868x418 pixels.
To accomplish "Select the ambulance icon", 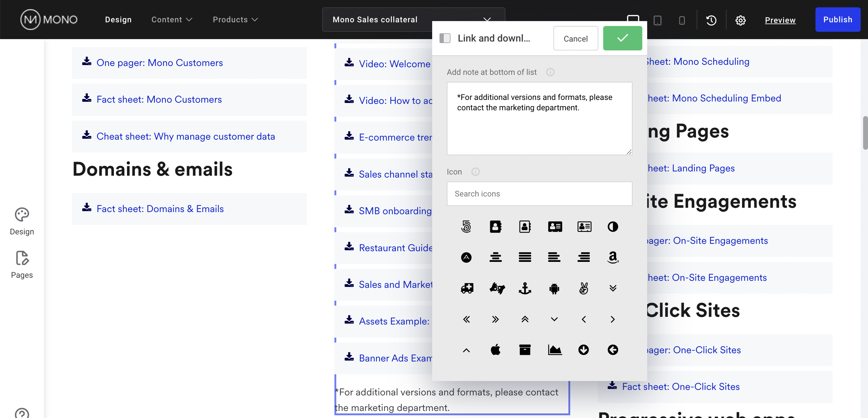I will tap(467, 288).
